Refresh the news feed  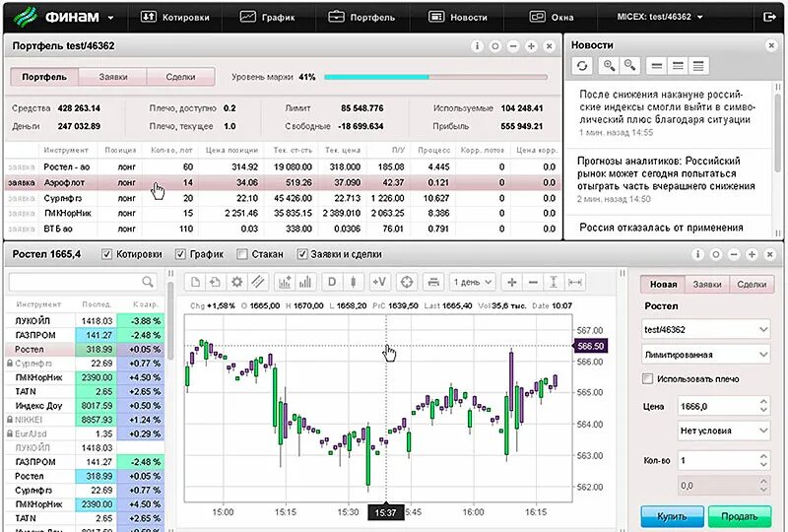[582, 66]
